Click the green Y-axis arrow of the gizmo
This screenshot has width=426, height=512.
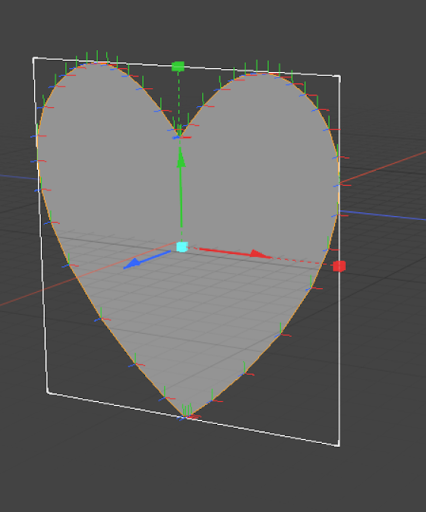(181, 188)
